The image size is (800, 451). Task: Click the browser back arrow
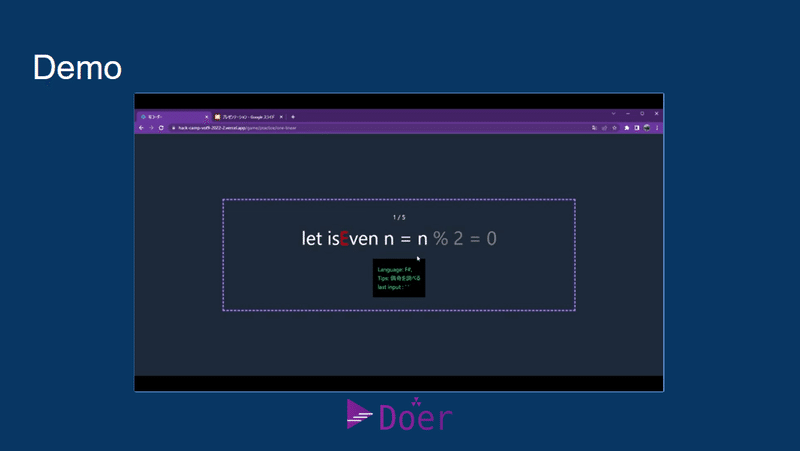(141, 128)
